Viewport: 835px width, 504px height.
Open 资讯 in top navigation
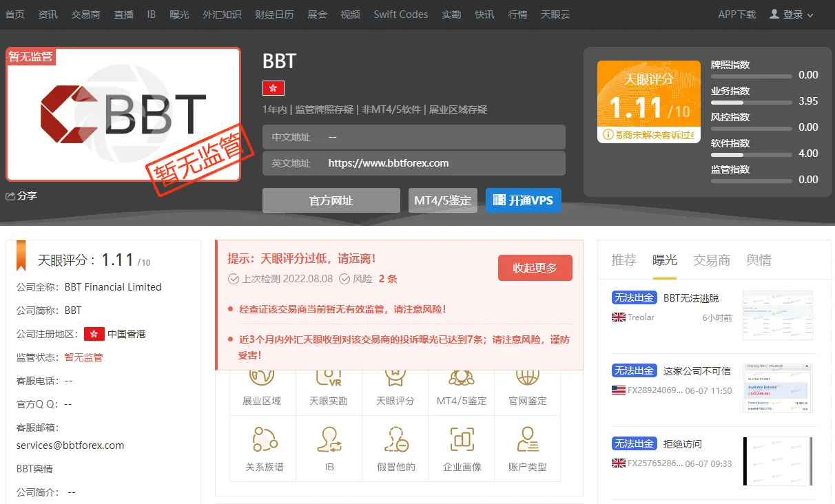click(x=48, y=14)
